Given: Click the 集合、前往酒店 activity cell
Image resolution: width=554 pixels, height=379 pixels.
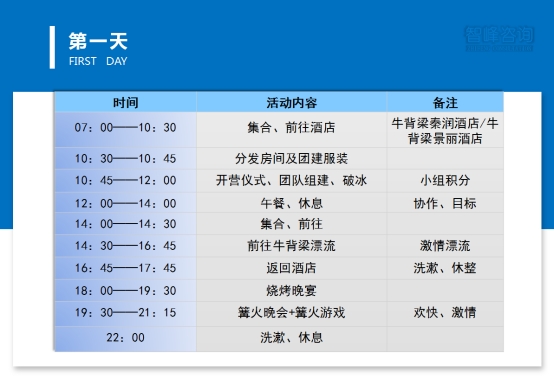Looking at the screenshot, I should coord(291,130).
